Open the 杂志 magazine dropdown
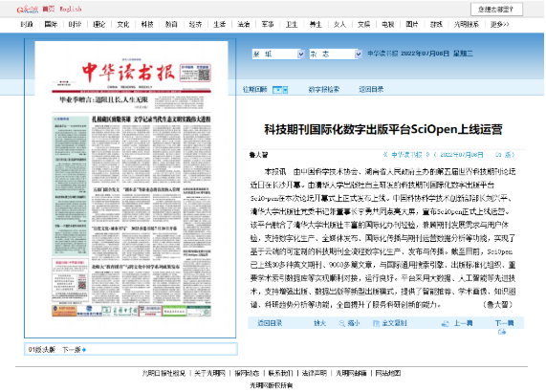 point(336,54)
